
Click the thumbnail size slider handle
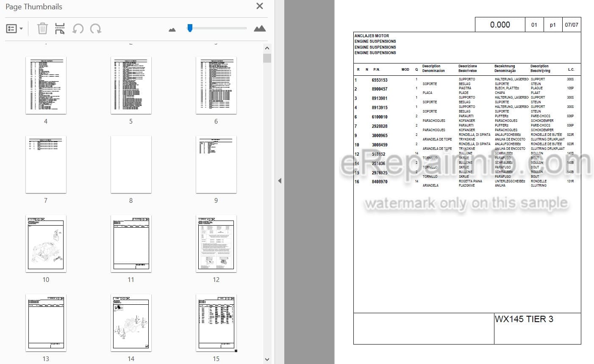pyautogui.click(x=190, y=28)
